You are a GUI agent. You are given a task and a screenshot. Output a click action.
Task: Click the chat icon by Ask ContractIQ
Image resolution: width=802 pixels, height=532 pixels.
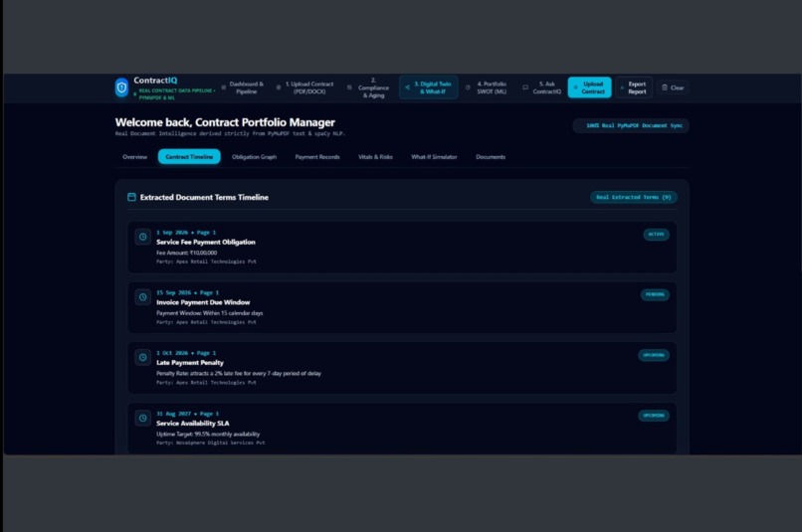525,88
